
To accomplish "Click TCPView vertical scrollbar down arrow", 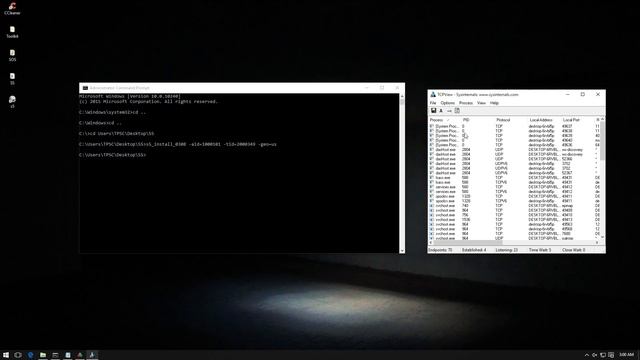I will coord(602,238).
